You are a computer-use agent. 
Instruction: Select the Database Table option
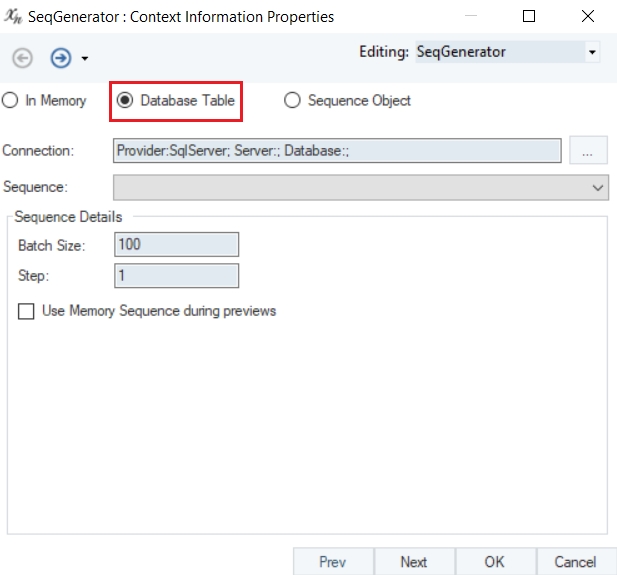(x=126, y=100)
